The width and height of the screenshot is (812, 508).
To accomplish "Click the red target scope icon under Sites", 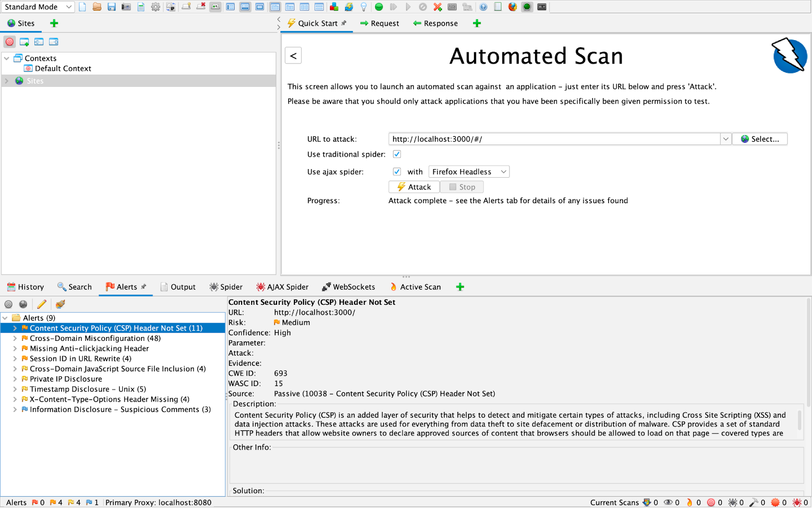I will pyautogui.click(x=10, y=42).
